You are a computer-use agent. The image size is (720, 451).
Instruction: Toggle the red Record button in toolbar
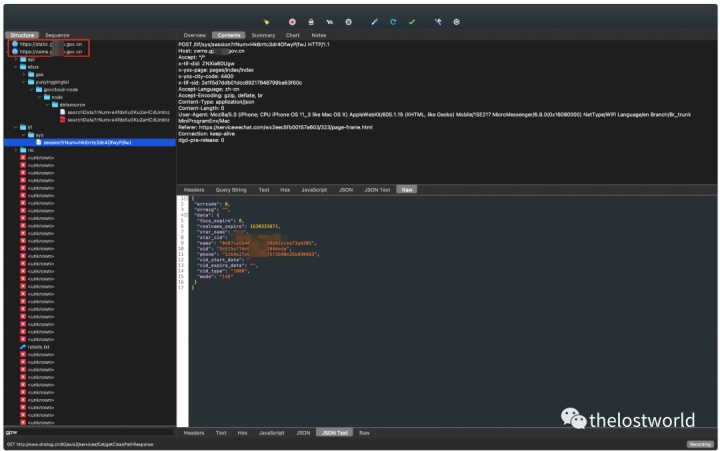[292, 22]
